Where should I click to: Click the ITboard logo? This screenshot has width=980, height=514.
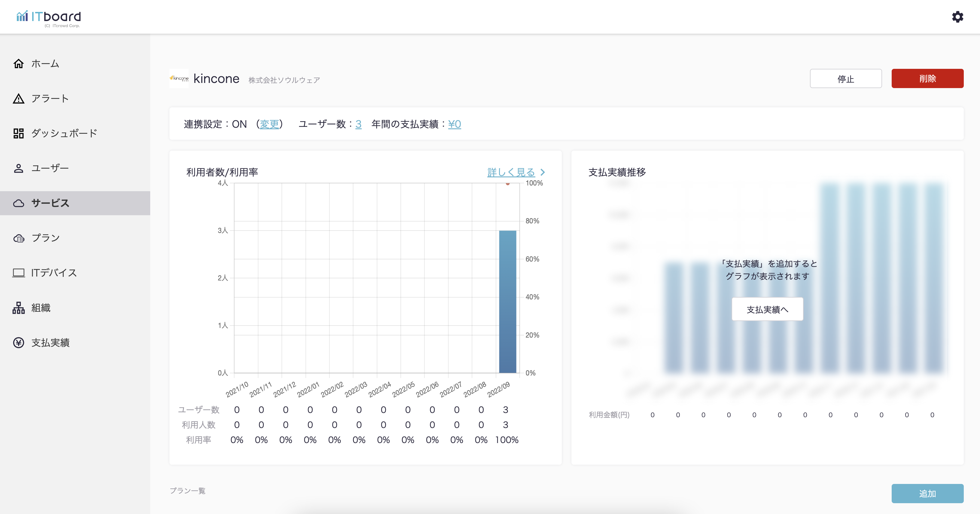49,17
